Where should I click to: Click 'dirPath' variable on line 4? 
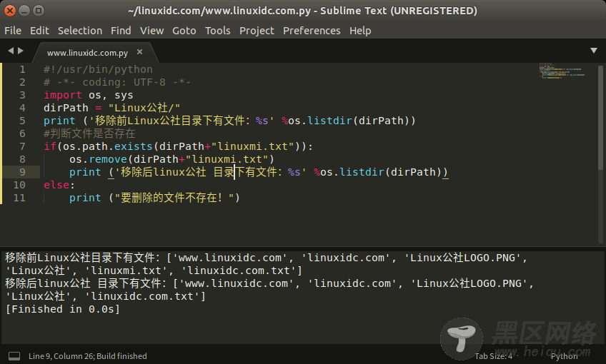(66, 108)
